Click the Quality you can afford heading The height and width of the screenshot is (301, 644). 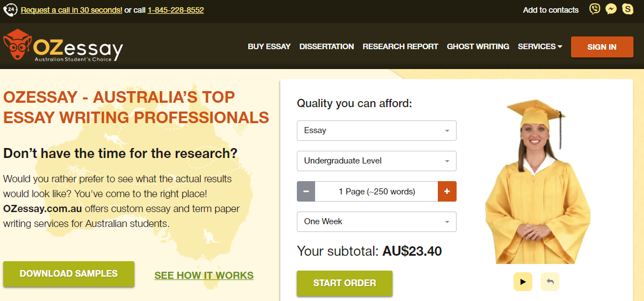[x=354, y=103]
